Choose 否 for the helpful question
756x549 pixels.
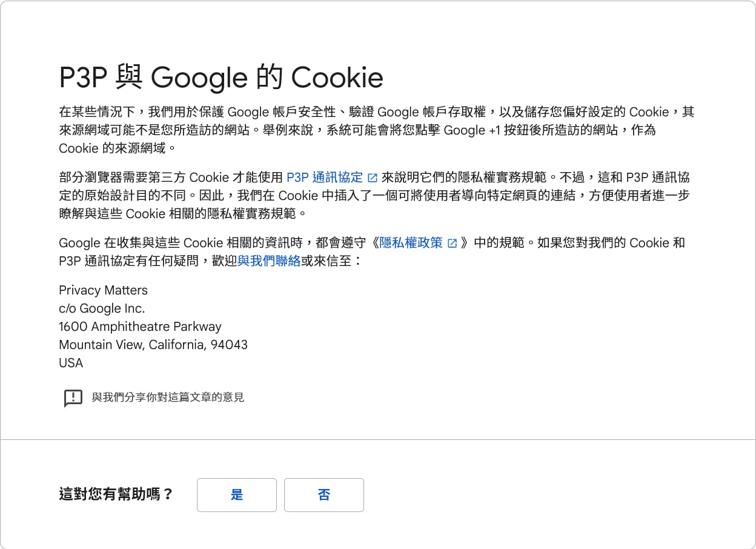[x=324, y=495]
